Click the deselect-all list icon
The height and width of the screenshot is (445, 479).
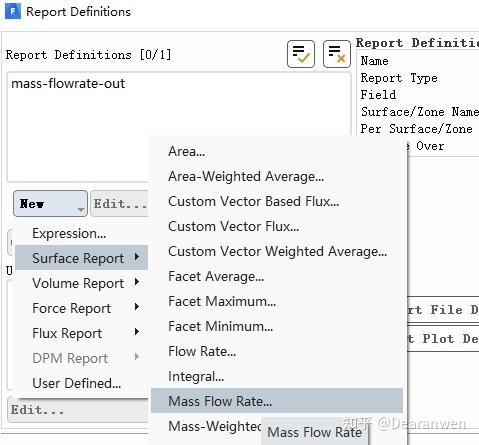[x=337, y=54]
